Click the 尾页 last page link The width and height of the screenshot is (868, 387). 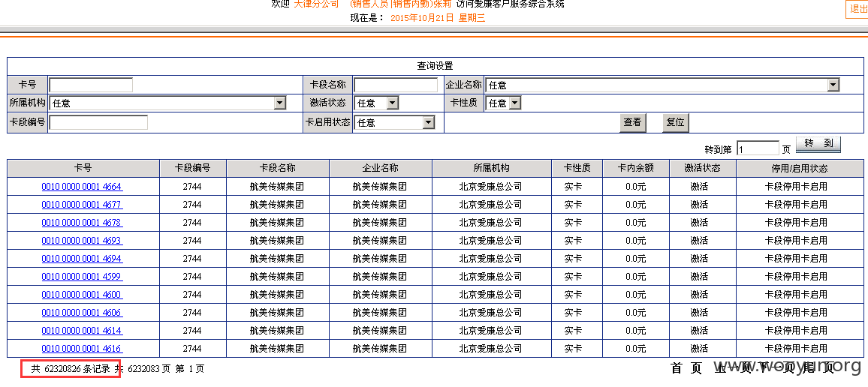coord(818,367)
